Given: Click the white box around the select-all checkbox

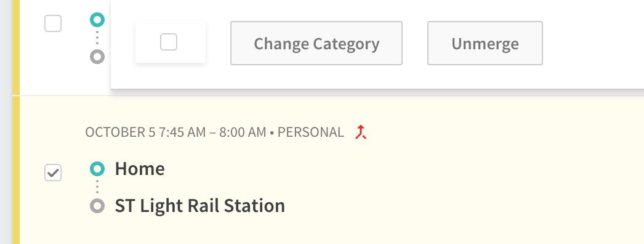Looking at the screenshot, I should (171, 42).
